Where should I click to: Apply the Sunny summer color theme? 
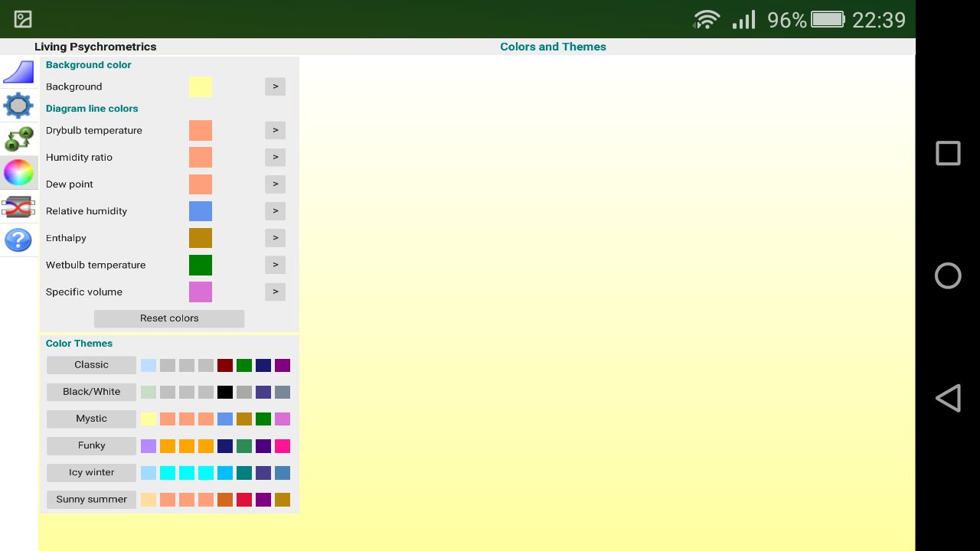[91, 499]
